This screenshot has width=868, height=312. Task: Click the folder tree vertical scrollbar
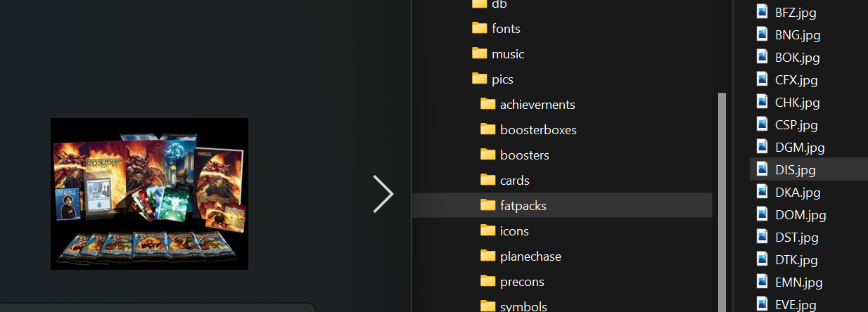point(720,202)
